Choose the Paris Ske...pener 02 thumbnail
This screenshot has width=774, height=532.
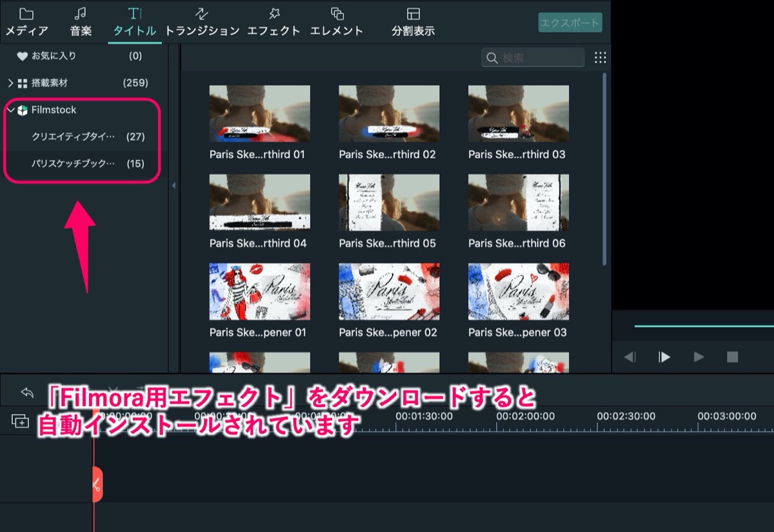tap(389, 291)
